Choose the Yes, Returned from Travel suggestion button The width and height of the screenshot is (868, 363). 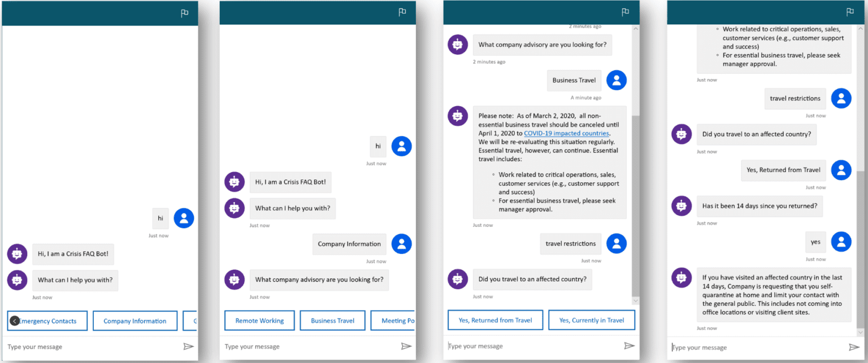point(495,320)
